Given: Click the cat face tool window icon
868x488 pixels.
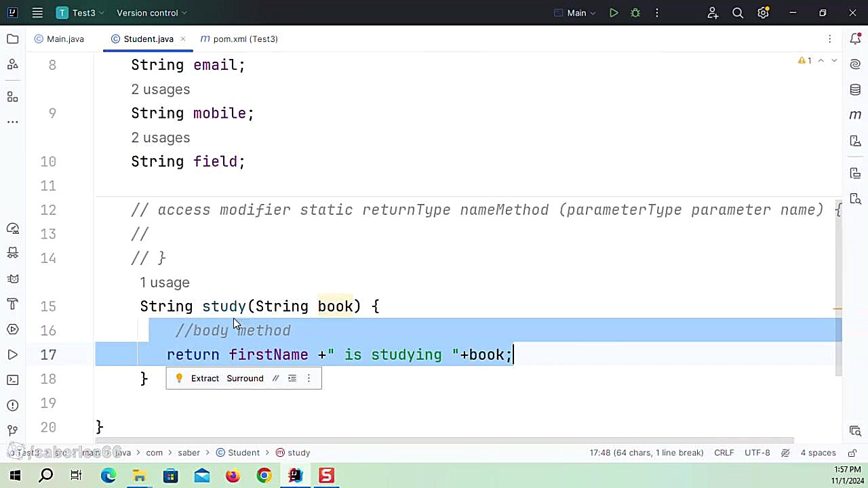Looking at the screenshot, I should [x=12, y=279].
